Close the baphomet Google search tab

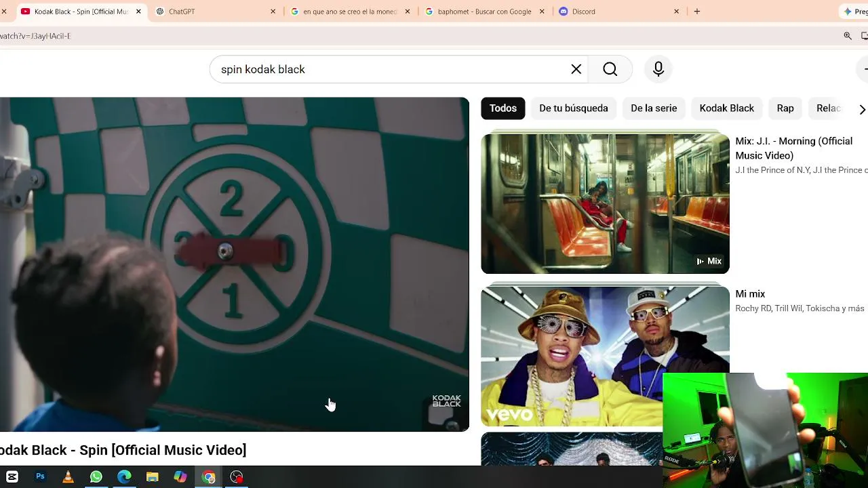click(542, 12)
